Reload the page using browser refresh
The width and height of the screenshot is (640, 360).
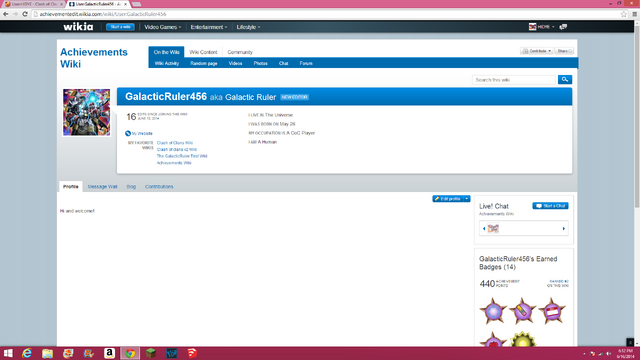tap(25, 14)
